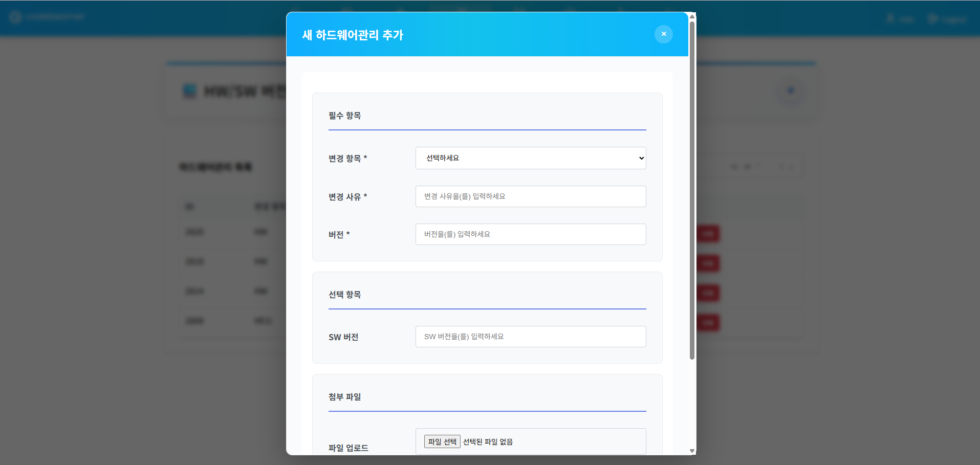This screenshot has width=980, height=465.
Task: Click the 버전 version input field
Action: tap(530, 234)
